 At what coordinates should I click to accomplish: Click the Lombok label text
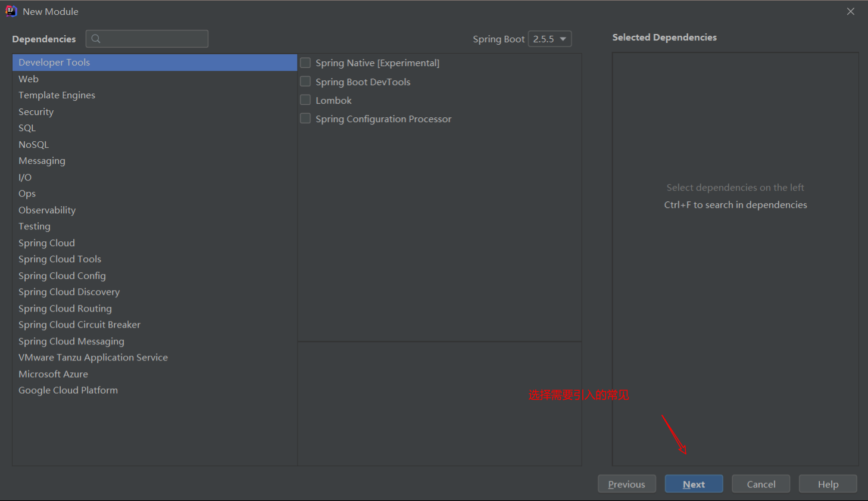click(333, 100)
